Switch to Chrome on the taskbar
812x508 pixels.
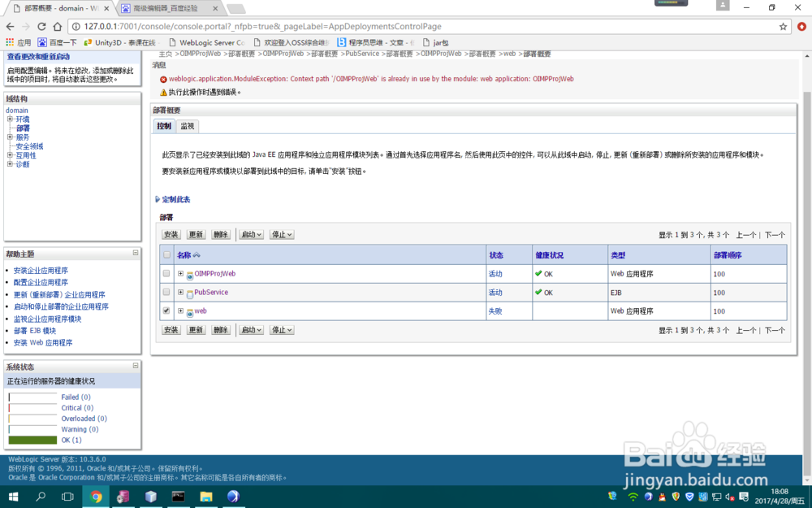96,497
